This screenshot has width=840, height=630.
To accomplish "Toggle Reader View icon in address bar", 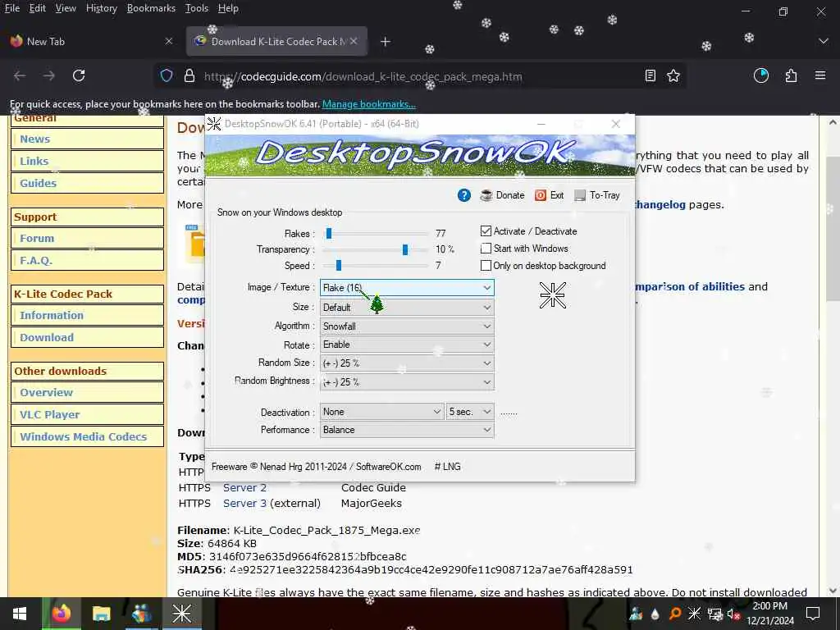I will pos(651,76).
